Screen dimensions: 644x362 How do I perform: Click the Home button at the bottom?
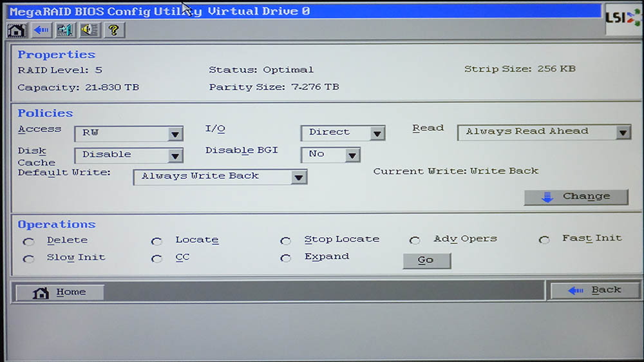click(59, 292)
